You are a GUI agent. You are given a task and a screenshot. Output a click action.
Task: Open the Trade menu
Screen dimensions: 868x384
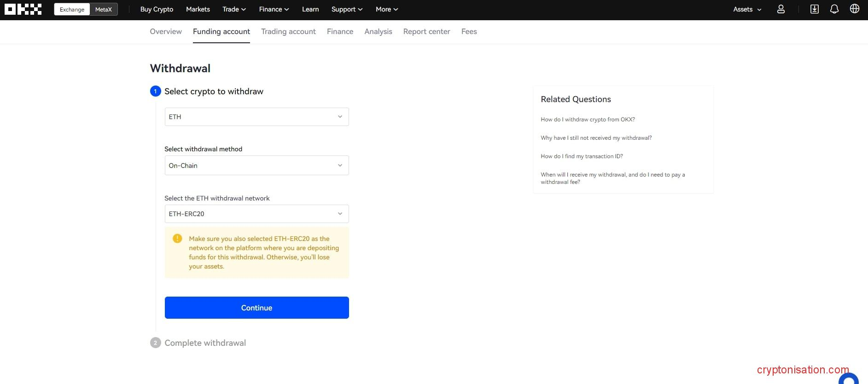point(234,9)
